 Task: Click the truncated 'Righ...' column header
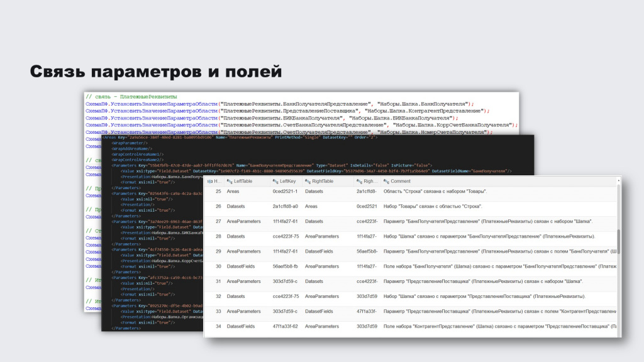[370, 182]
